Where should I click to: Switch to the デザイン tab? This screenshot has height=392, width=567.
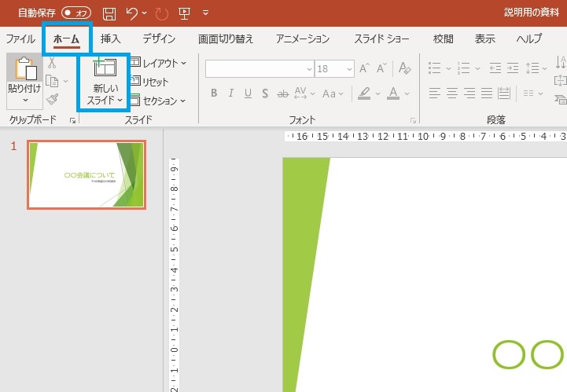159,38
